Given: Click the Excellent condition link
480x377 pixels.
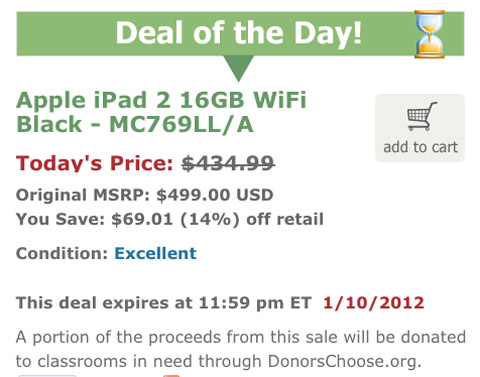Looking at the screenshot, I should pos(156,253).
